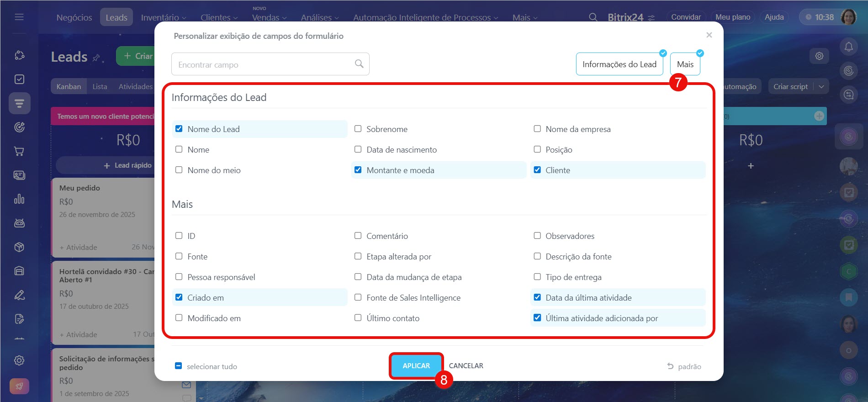Toggle the selecionar tudo checkbox

[179, 366]
